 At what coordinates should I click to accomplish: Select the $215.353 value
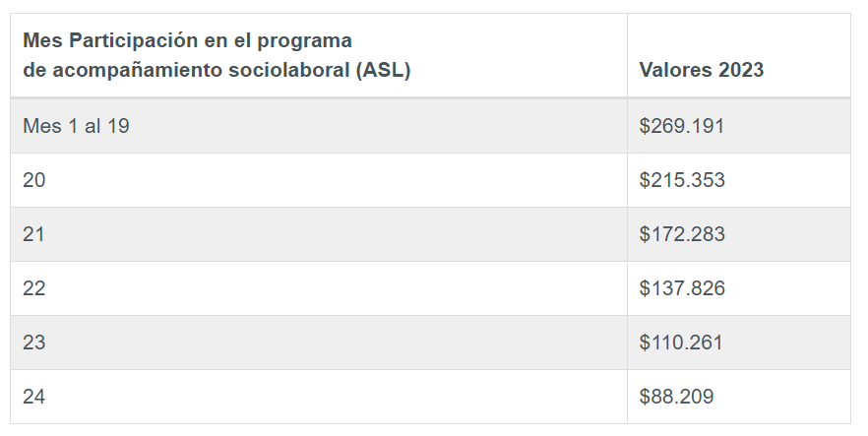[681, 180]
